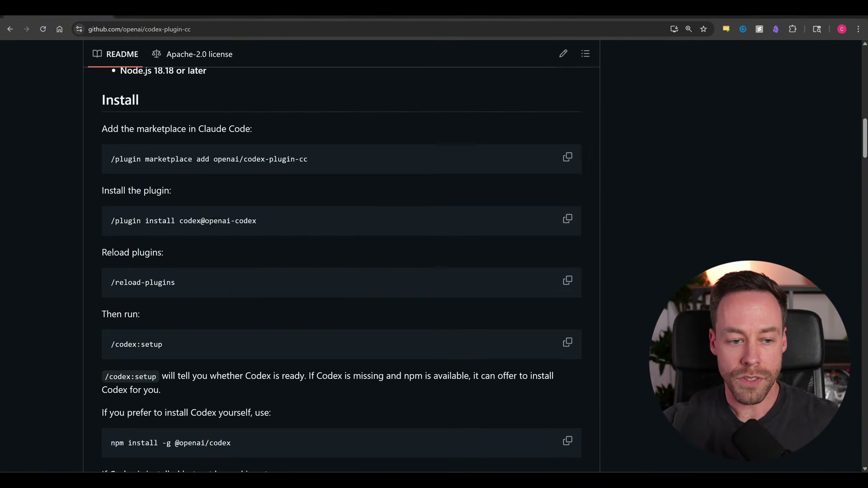
Task: Toggle the bookmark star for this page
Action: [704, 29]
